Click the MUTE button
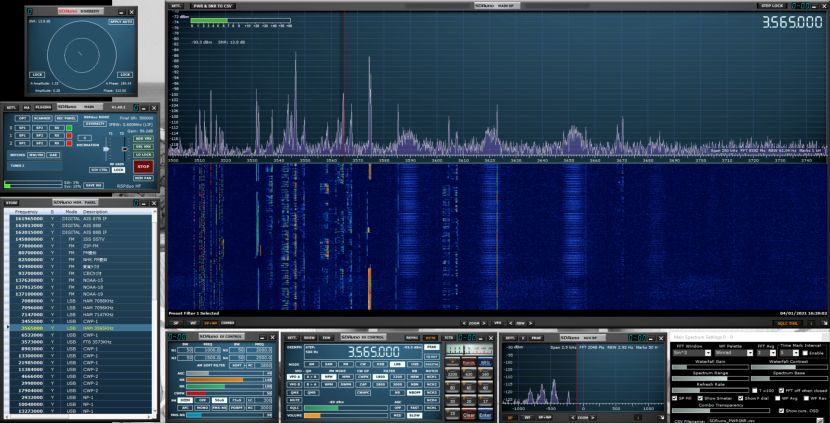Image resolution: width=830 pixels, height=423 pixels. tap(294, 400)
